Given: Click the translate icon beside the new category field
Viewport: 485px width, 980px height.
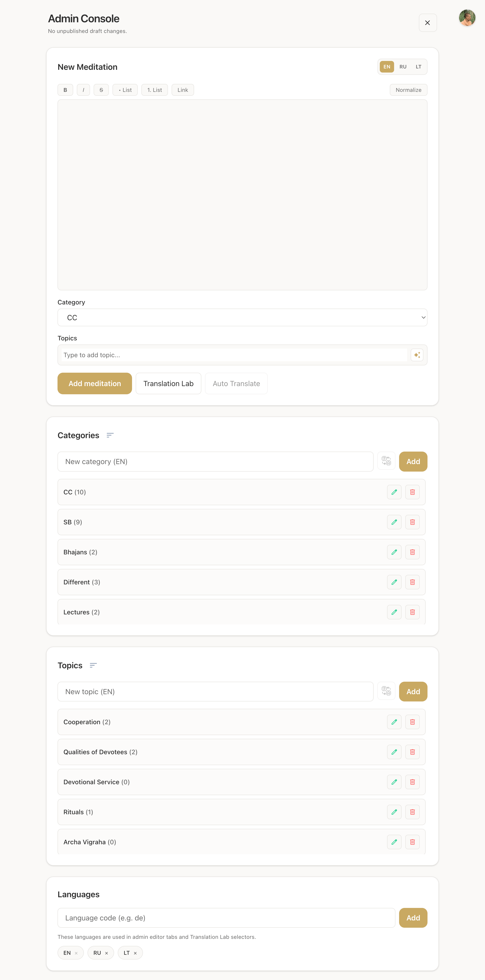Looking at the screenshot, I should (386, 461).
